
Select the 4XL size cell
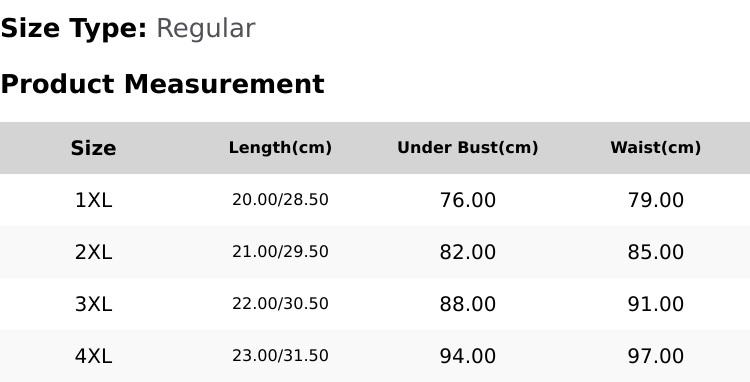pos(93,356)
